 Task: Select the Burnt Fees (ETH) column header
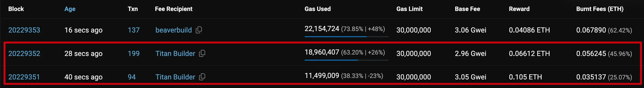[x=599, y=9]
